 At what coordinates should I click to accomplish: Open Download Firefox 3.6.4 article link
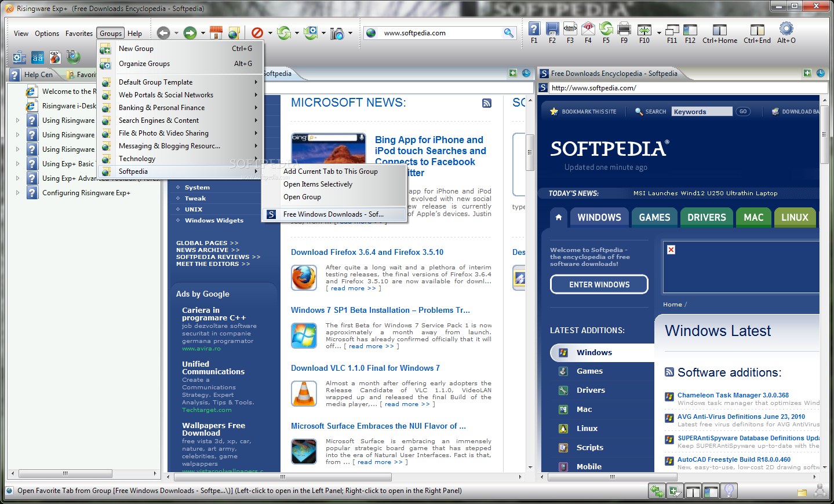tap(367, 252)
